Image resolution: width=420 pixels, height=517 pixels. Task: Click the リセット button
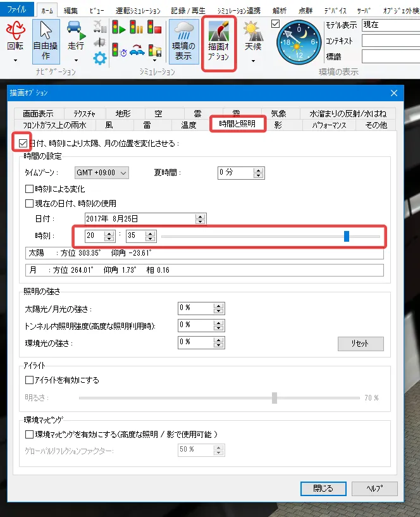[x=359, y=344]
